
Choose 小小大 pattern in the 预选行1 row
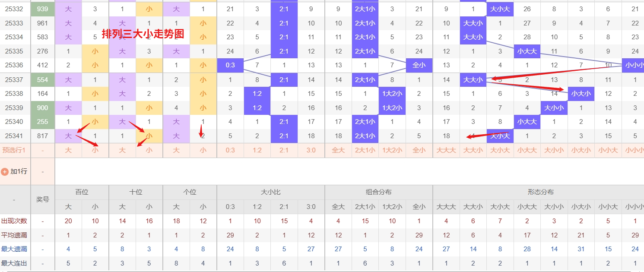pos(608,151)
